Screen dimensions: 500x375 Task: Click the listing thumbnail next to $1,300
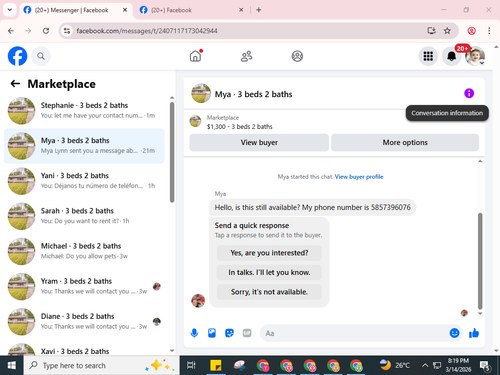click(195, 121)
